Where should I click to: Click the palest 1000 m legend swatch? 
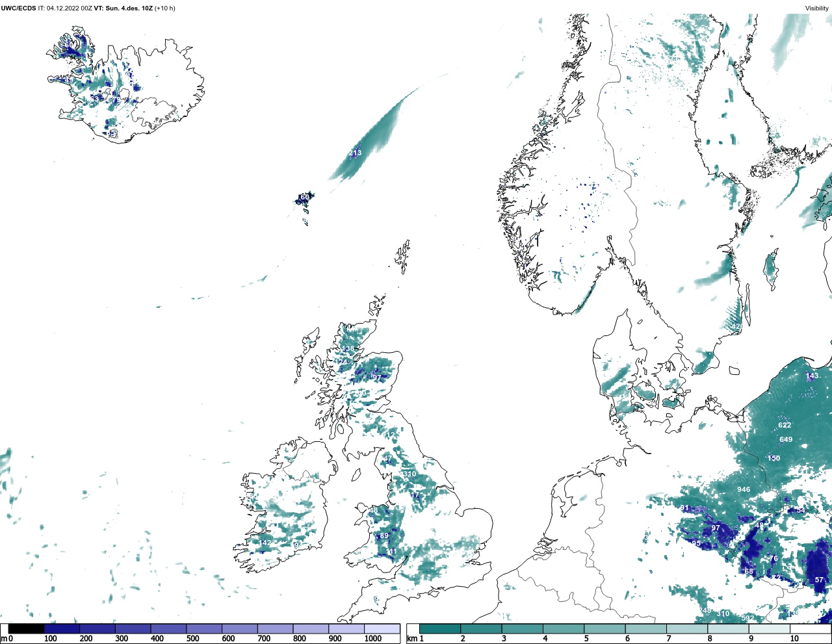[382, 629]
